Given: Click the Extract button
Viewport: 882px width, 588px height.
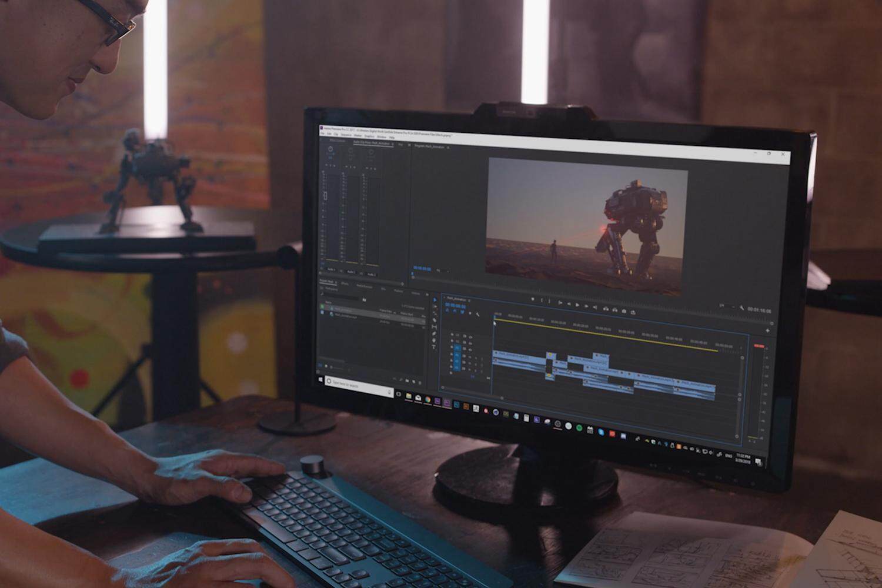Looking at the screenshot, I should [x=615, y=310].
